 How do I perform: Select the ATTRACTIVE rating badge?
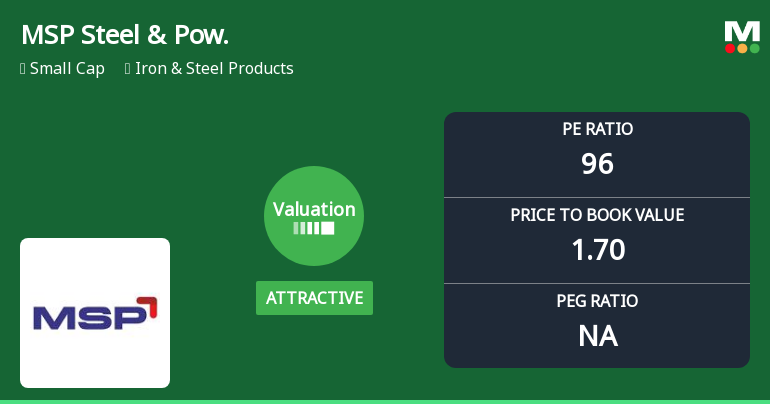click(314, 298)
